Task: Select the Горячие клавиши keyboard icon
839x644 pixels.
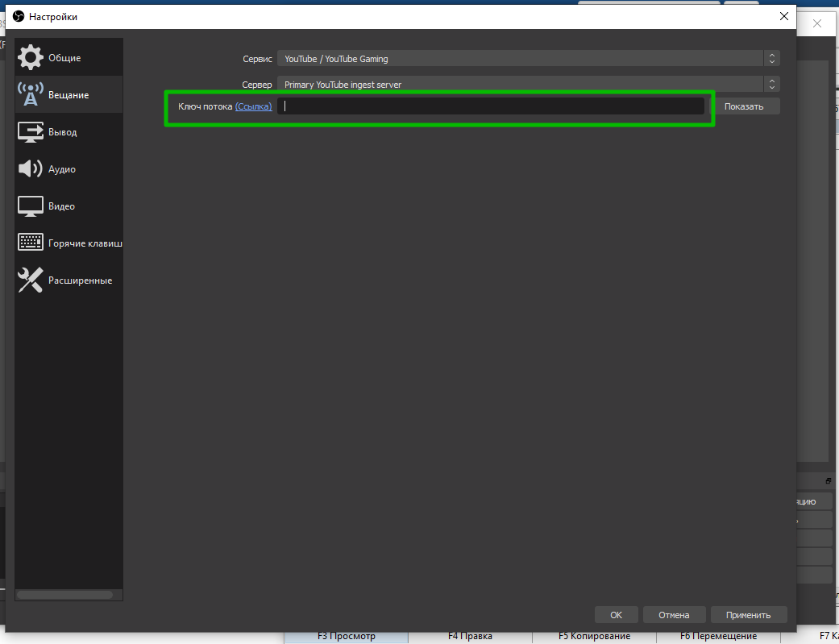Action: (x=31, y=243)
